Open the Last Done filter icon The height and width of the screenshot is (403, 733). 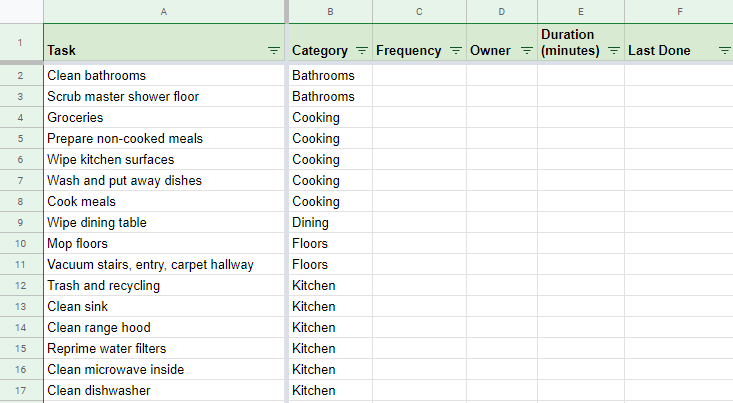(725, 50)
